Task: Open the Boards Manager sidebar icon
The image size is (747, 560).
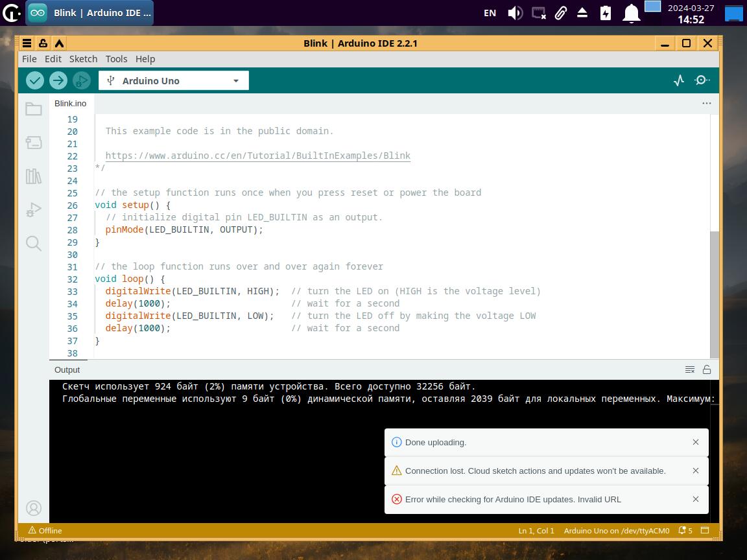Action: [x=33, y=143]
